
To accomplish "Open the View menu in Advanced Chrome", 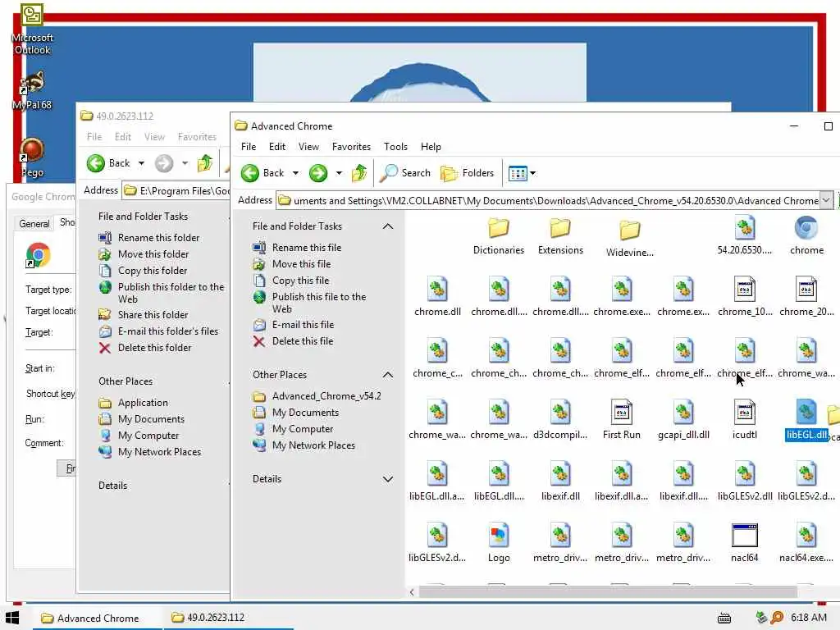I will (308, 146).
